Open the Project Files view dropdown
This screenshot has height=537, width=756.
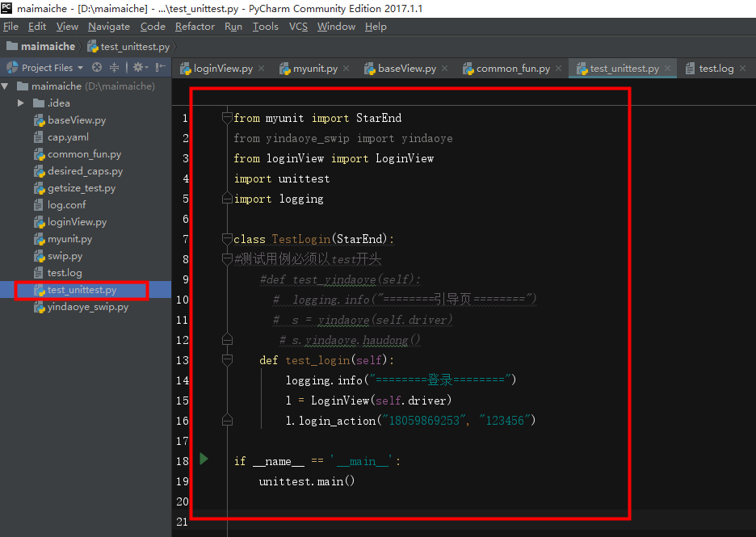[x=80, y=68]
